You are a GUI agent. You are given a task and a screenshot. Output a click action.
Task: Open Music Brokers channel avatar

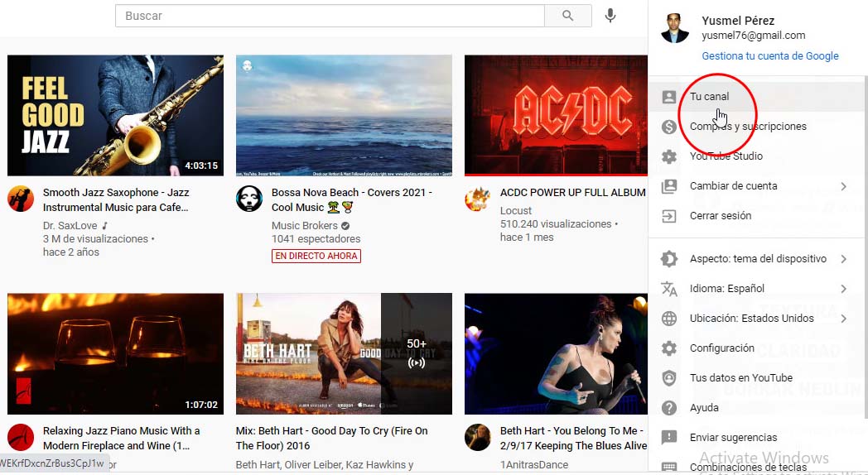click(x=249, y=199)
